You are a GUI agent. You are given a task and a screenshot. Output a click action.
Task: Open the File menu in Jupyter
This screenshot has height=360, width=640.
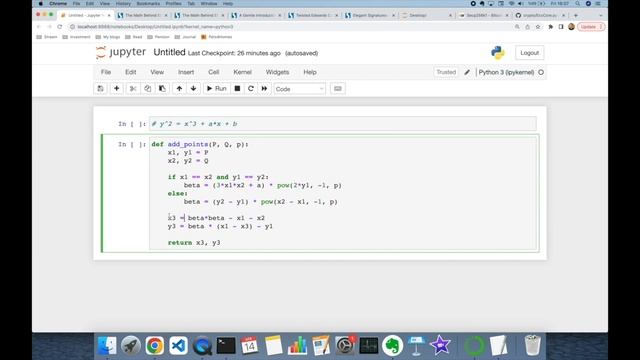[x=106, y=72]
